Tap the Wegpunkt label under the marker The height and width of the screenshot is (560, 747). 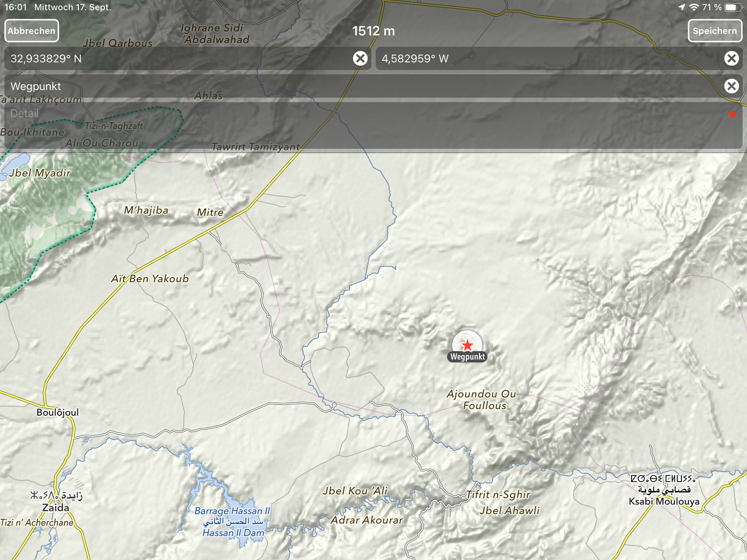click(x=467, y=357)
